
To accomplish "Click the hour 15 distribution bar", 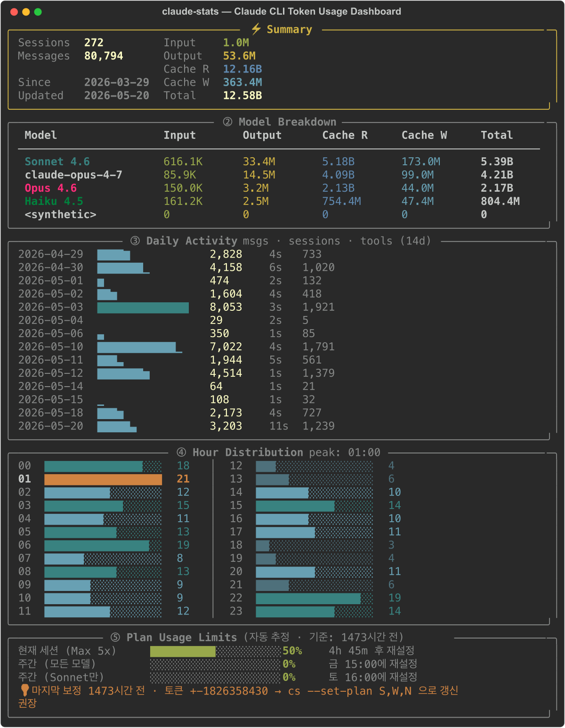I will [315, 506].
